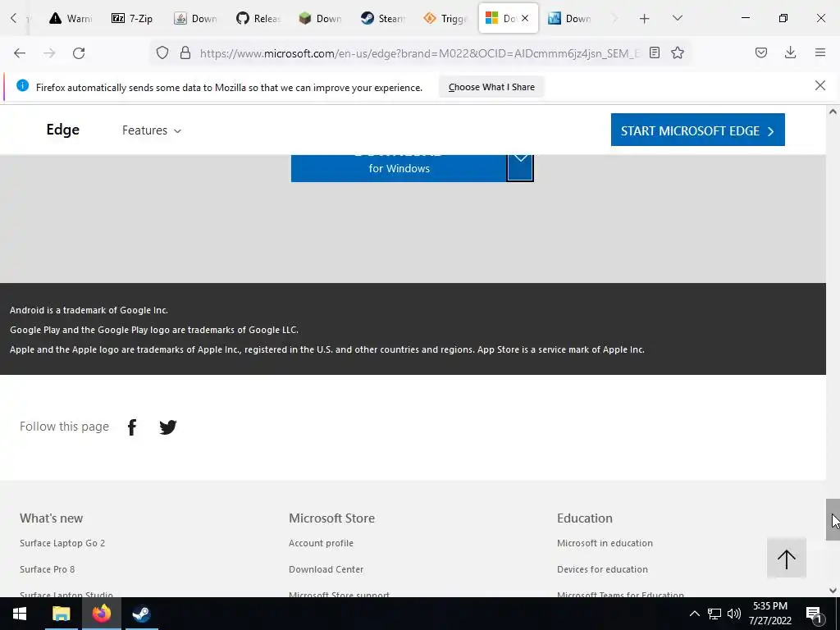Open the Save to Pocket icon
The height and width of the screenshot is (630, 840).
(760, 52)
